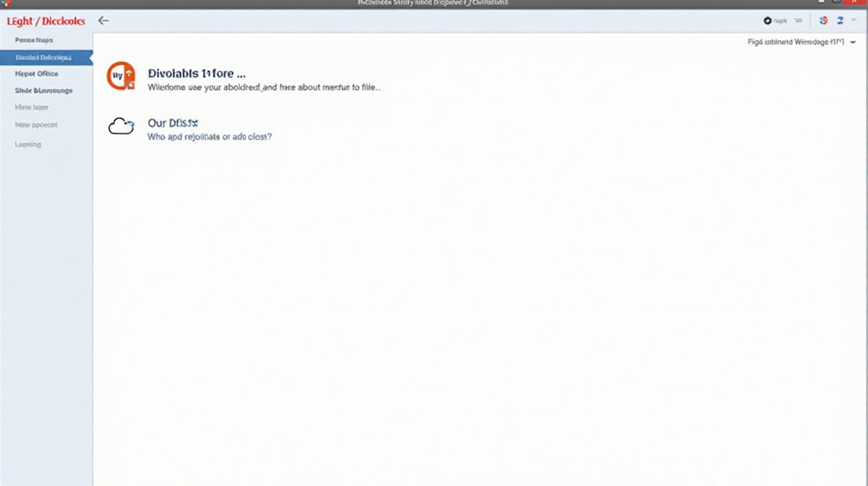Viewport: 868px width, 486px height.
Task: Click the black hexagon icon in top toolbar
Action: (767, 21)
